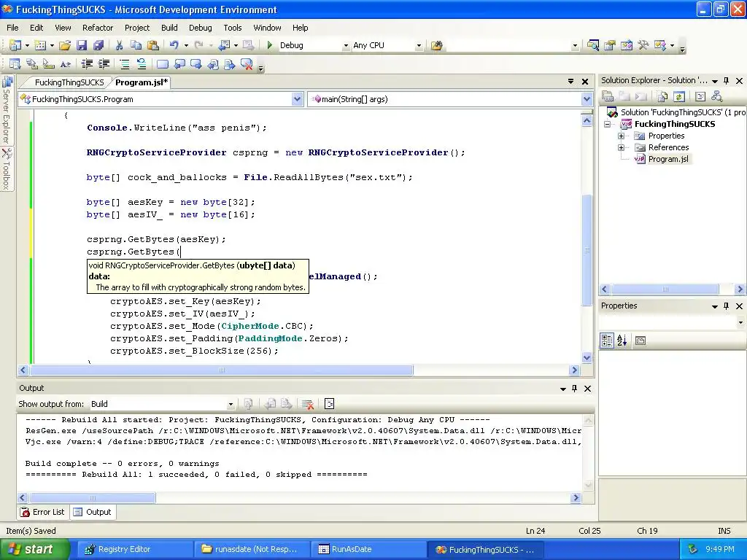Open the Tools menu
747x560 pixels.
233,28
